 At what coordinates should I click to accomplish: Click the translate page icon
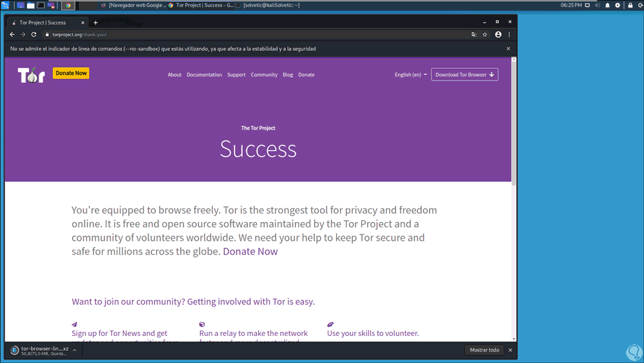click(474, 35)
